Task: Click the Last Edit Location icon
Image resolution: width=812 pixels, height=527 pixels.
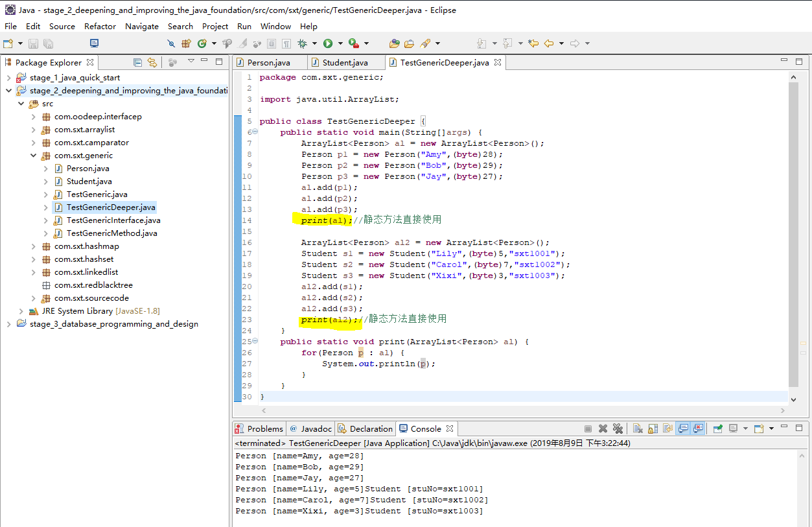Action: (533, 43)
